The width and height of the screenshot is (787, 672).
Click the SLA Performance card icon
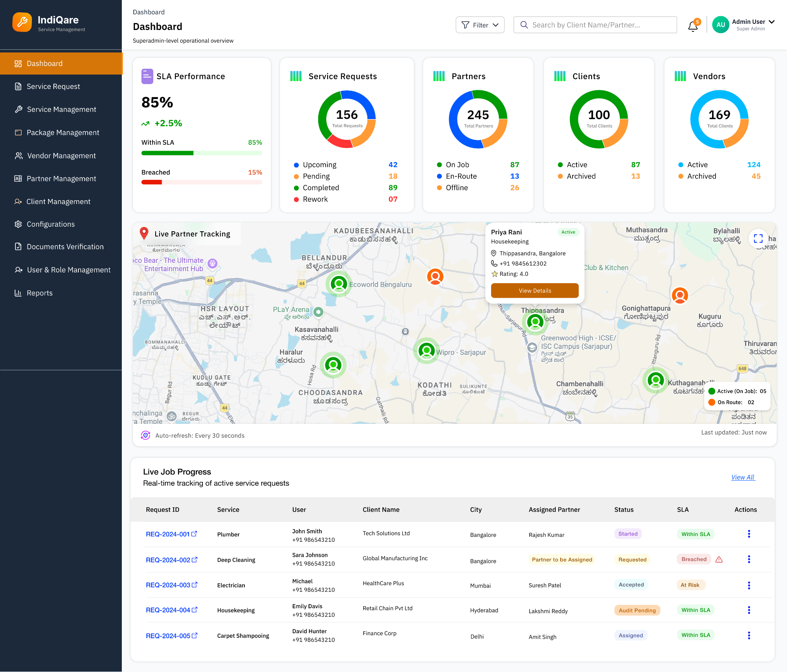coord(147,76)
